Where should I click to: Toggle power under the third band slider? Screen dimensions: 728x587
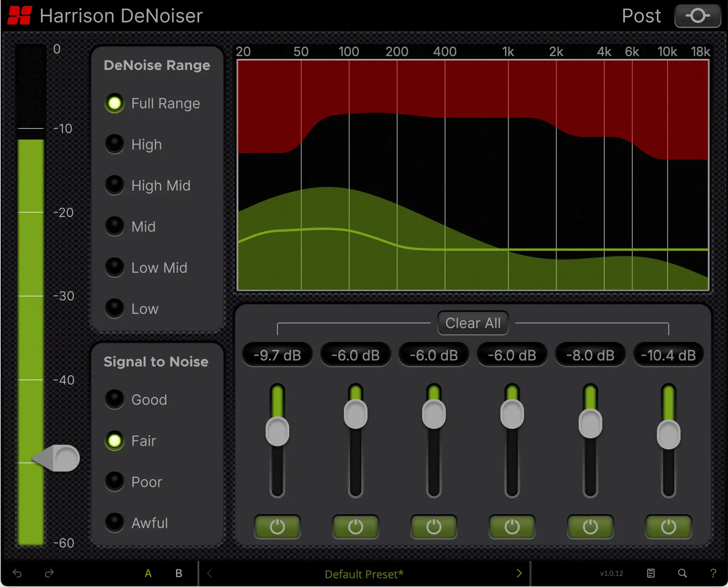pyautogui.click(x=434, y=527)
